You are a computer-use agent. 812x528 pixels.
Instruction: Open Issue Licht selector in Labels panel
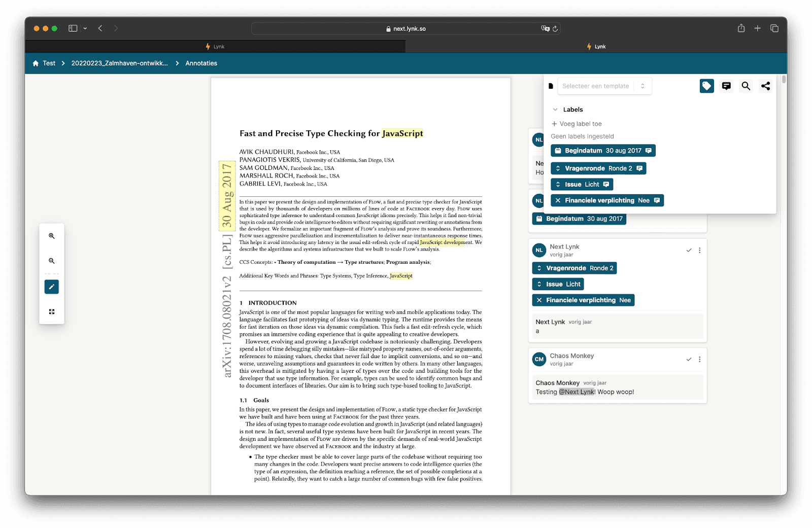pyautogui.click(x=582, y=184)
